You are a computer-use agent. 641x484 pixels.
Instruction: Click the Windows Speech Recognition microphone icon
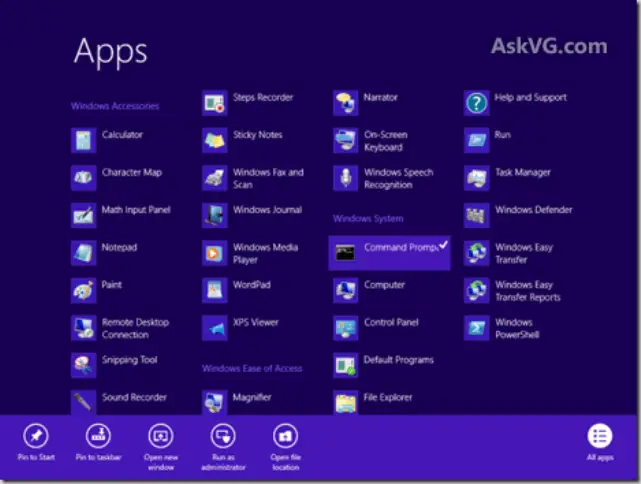345,178
